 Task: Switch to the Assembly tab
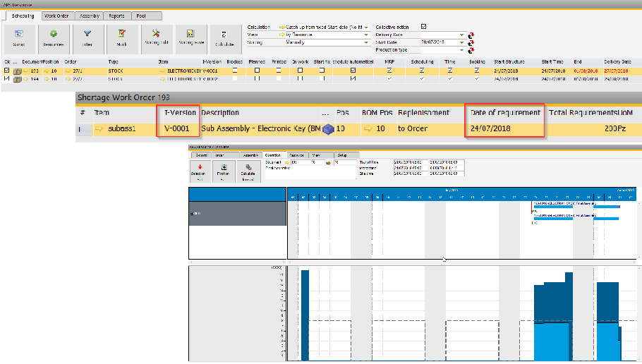(x=90, y=16)
